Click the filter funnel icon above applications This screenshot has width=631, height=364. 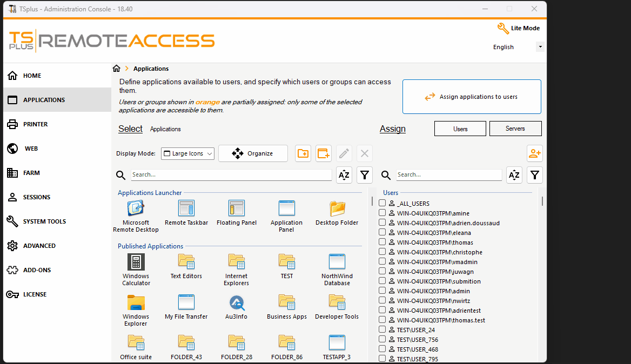point(365,174)
